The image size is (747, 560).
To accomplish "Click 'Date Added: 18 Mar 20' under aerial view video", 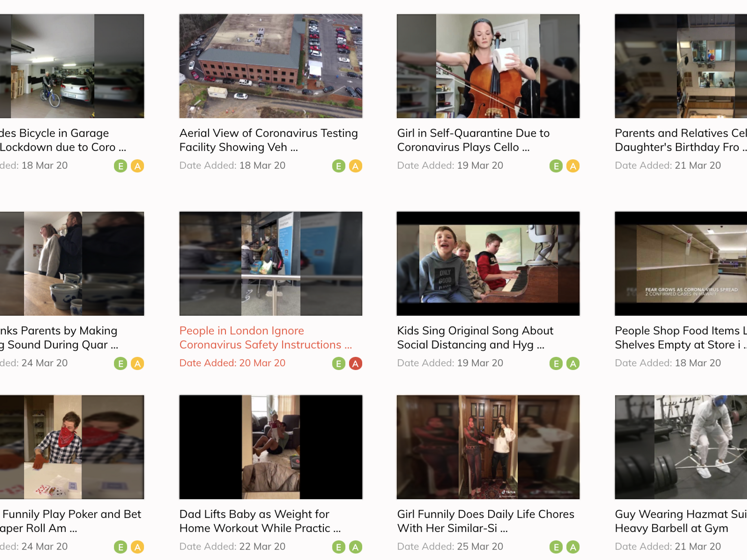I will [x=232, y=165].
